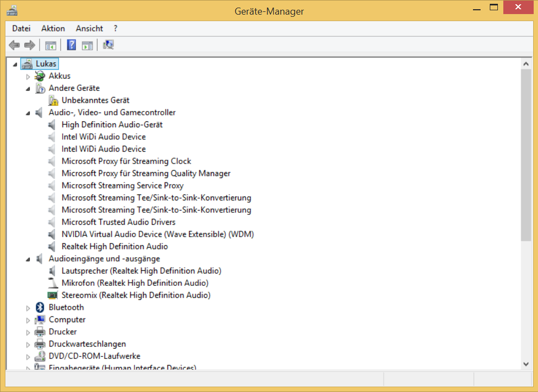538x392 pixels.
Task: Select NVIDIA Virtual Audio Device (WDM) entry
Action: tap(158, 234)
